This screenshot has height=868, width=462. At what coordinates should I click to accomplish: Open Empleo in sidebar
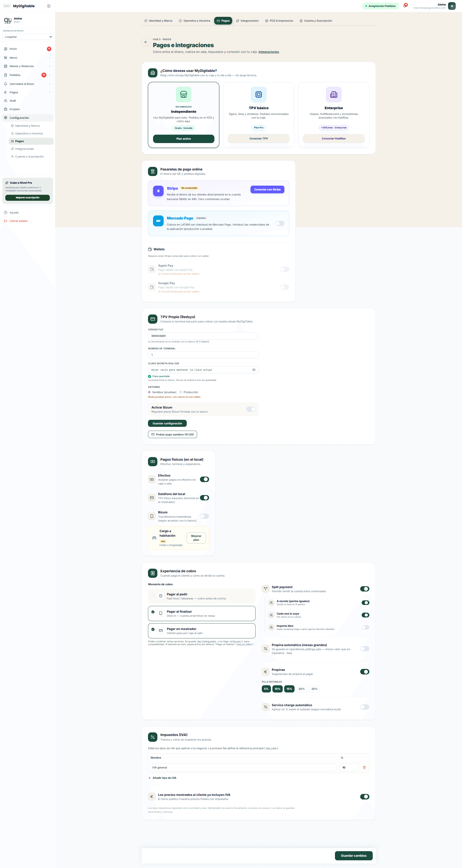tap(28, 109)
